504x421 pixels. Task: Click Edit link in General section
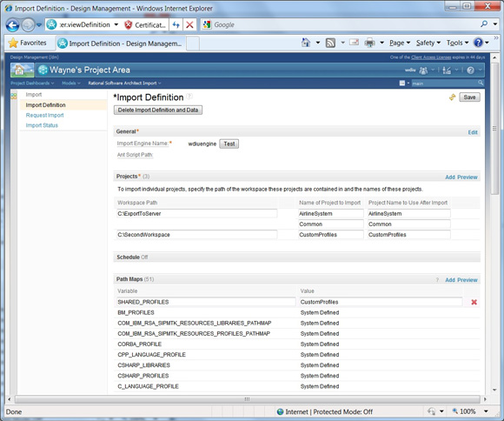coord(473,132)
